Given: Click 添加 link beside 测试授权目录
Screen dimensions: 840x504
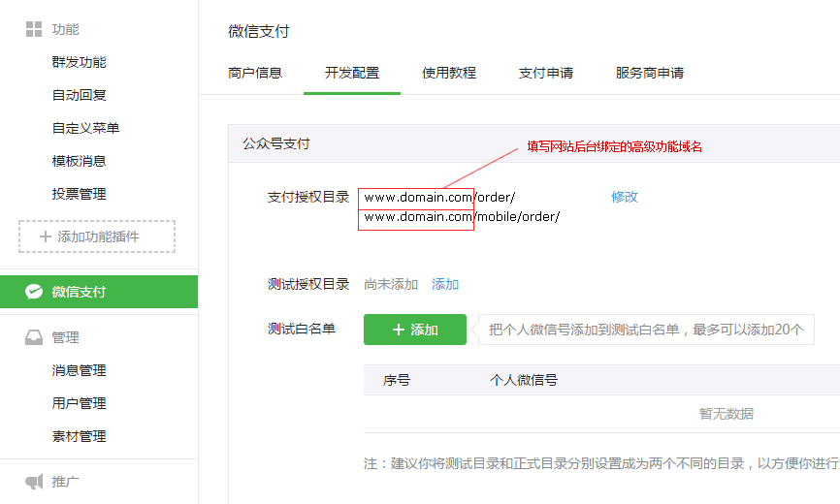Looking at the screenshot, I should click(x=445, y=284).
